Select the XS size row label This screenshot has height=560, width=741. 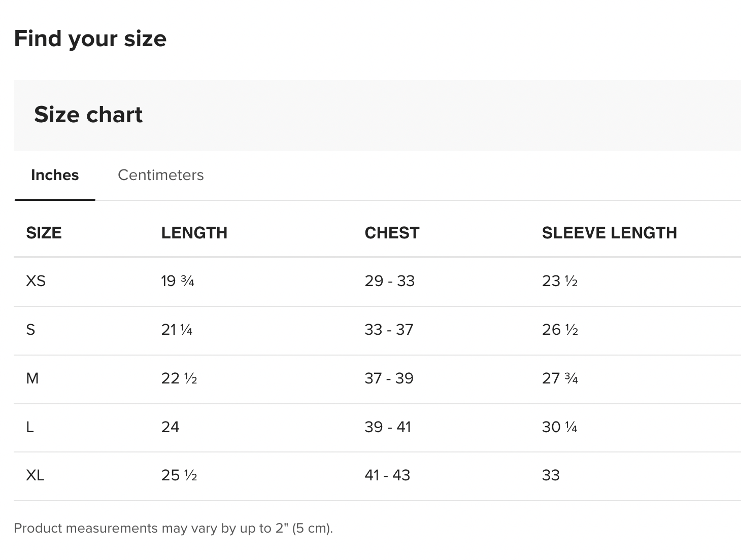(x=36, y=281)
